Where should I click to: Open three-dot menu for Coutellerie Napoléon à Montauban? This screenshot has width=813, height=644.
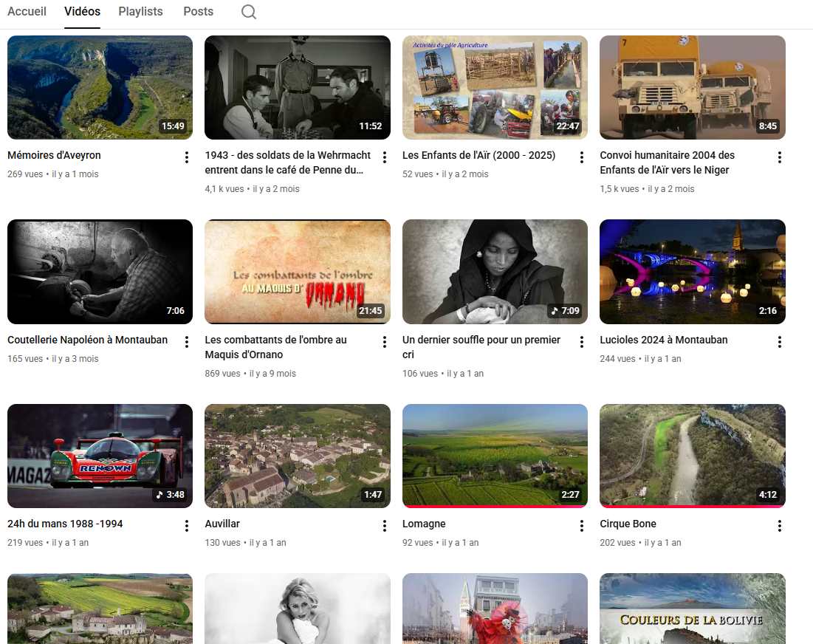click(x=187, y=342)
